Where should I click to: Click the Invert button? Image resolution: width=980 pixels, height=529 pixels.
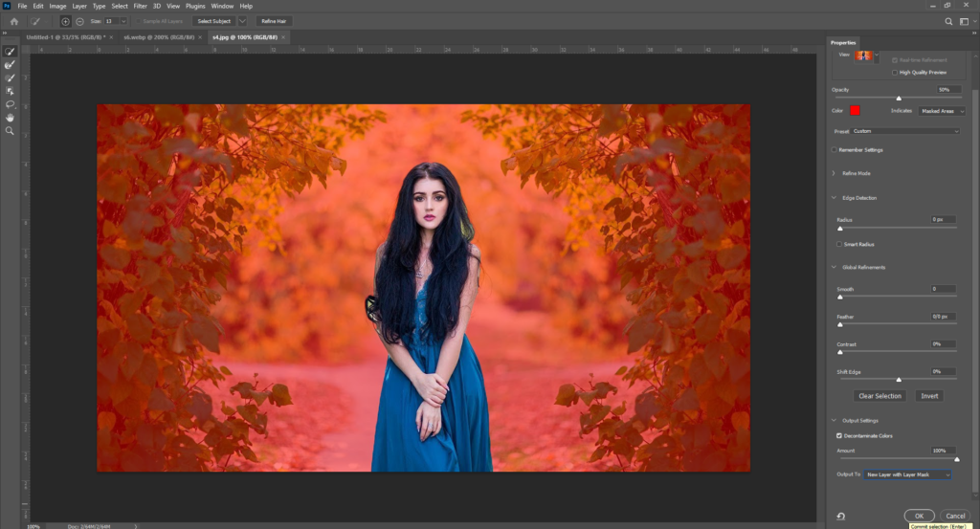[x=928, y=396]
